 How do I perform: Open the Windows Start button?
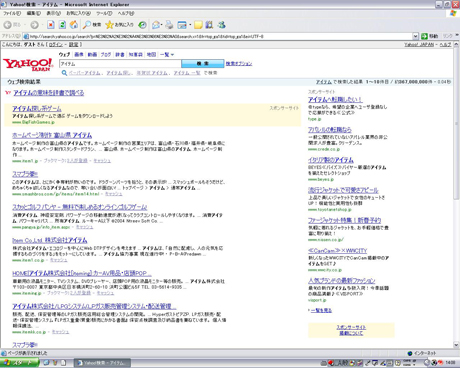[x=19, y=363]
